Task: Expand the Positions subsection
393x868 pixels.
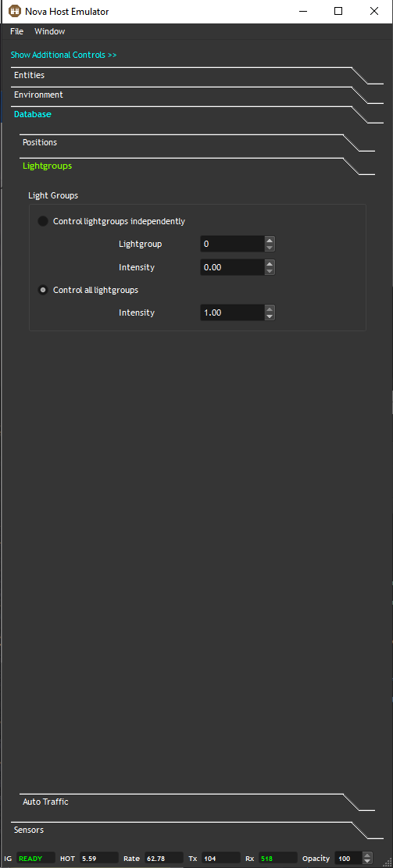Action: click(40, 142)
